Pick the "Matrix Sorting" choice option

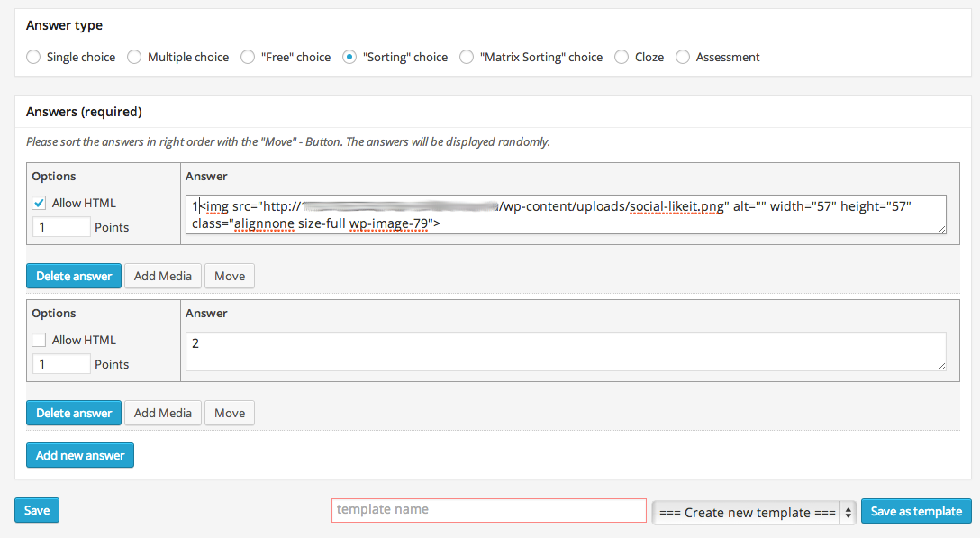[467, 57]
